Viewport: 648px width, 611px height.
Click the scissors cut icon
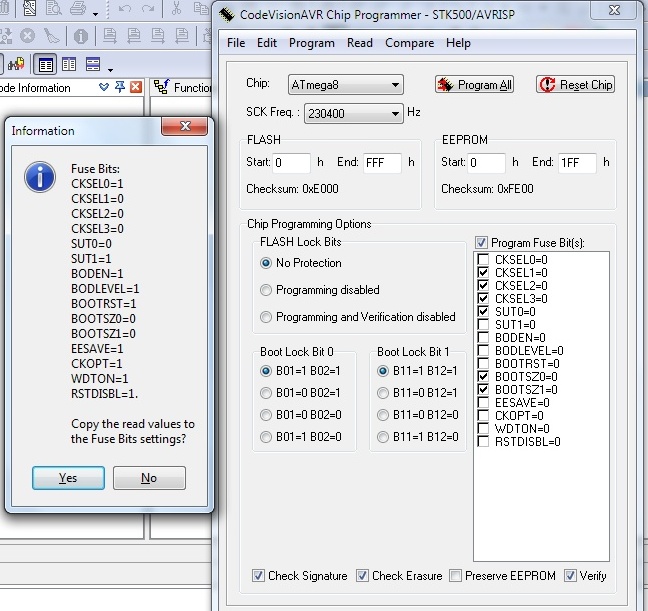177,11
